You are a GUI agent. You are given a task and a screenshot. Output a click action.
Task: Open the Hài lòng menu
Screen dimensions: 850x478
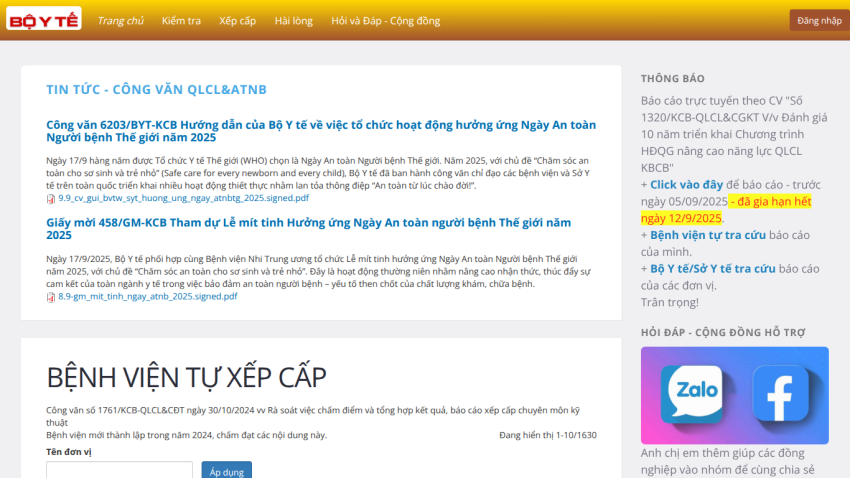coord(293,21)
